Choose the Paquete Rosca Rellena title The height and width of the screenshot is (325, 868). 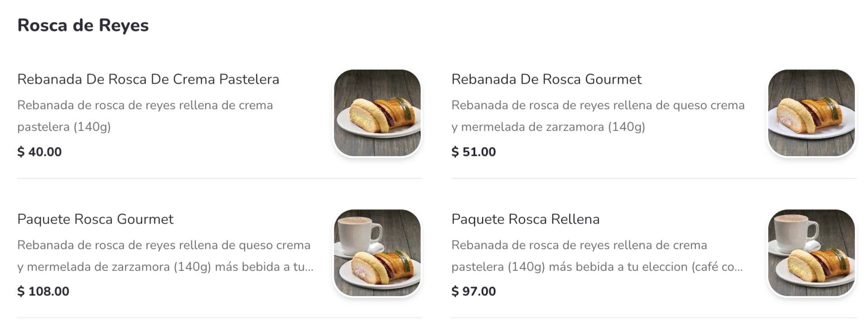coord(525,219)
